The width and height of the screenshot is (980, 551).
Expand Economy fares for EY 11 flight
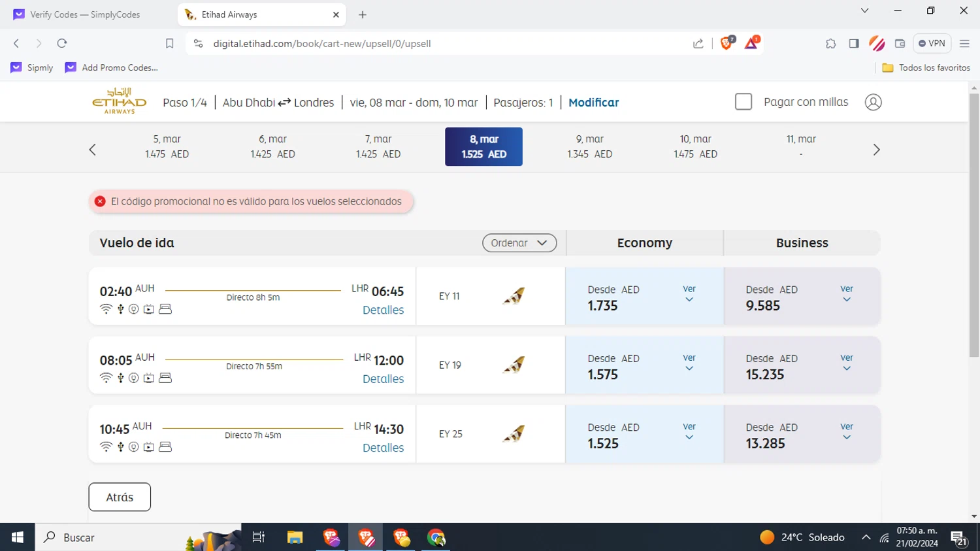coord(689,293)
